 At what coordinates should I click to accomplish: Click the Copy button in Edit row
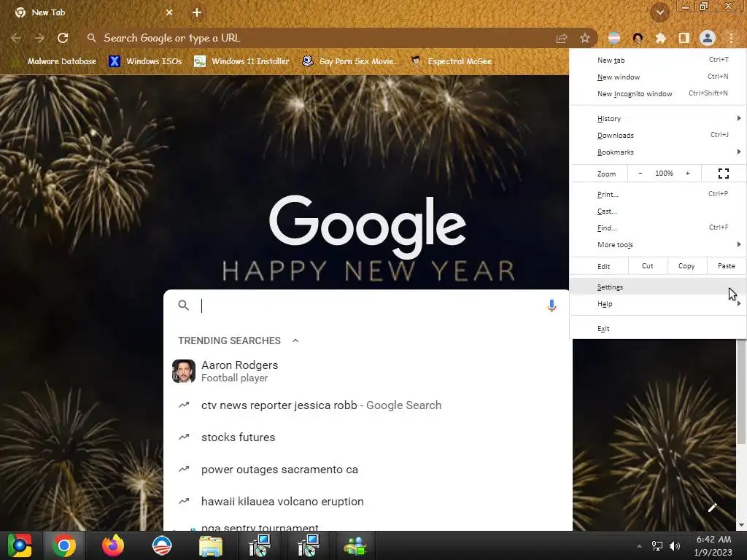point(686,266)
